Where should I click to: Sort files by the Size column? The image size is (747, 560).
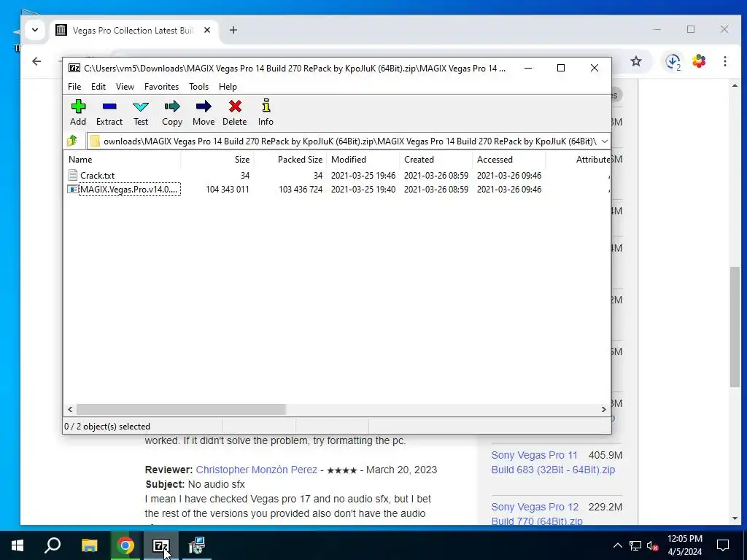pyautogui.click(x=217, y=160)
